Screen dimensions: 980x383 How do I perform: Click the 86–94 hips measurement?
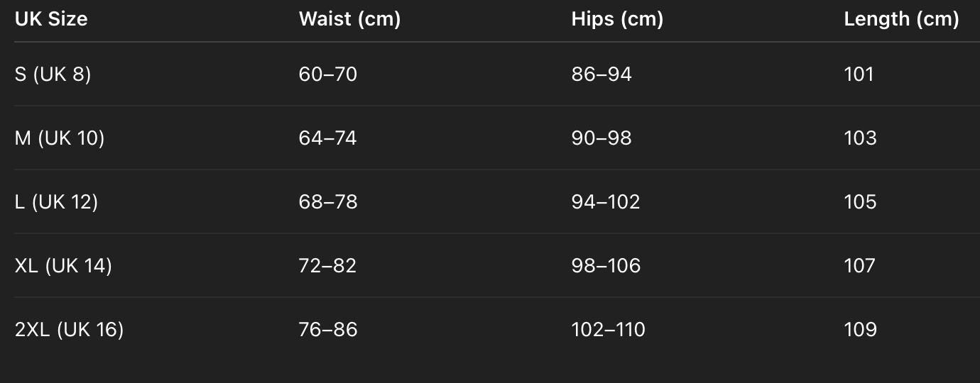point(601,74)
